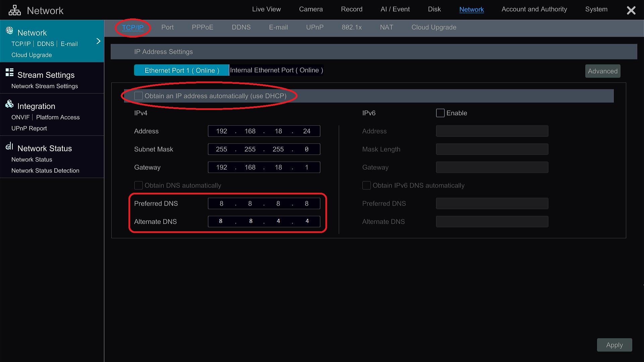
Task: Click the network logo icon in the header
Action: click(x=14, y=10)
